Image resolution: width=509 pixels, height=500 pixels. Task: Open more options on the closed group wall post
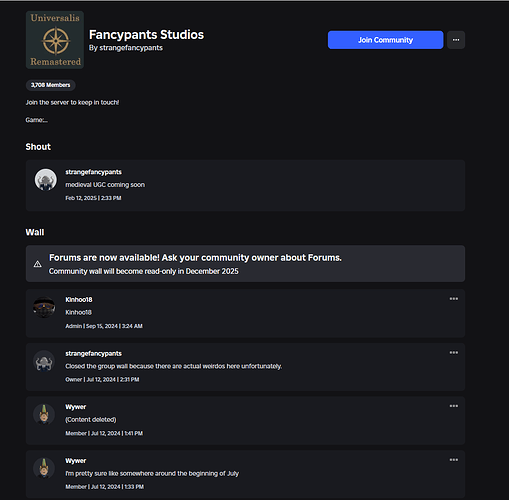click(453, 352)
